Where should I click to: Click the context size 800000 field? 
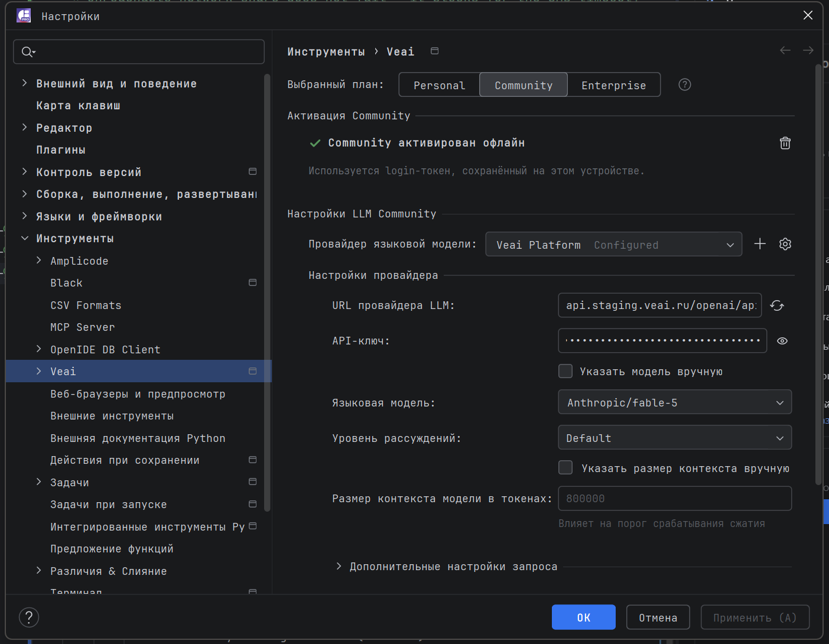pyautogui.click(x=675, y=499)
